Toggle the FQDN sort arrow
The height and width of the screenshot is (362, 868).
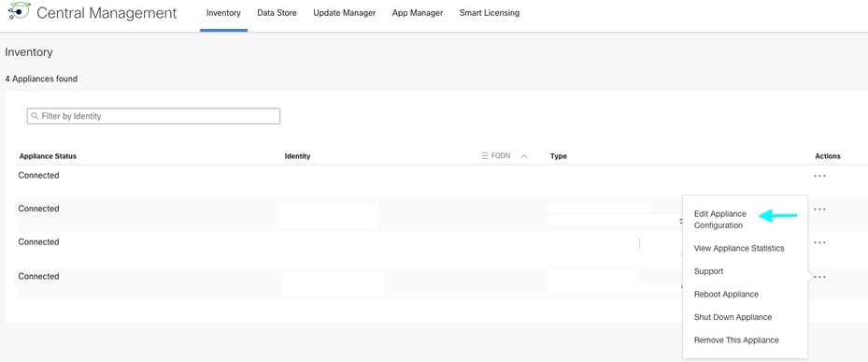[x=523, y=156]
